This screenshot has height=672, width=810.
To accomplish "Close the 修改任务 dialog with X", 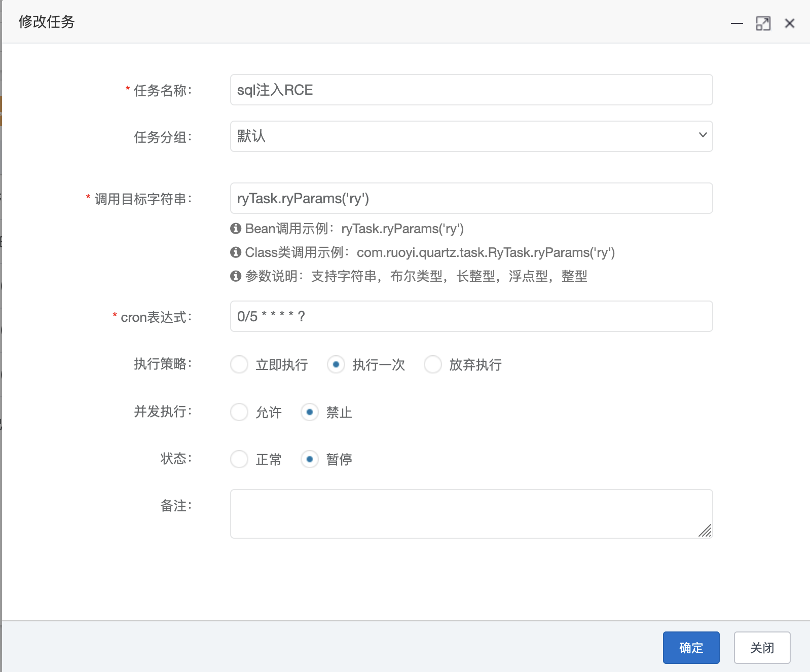I will (x=789, y=23).
